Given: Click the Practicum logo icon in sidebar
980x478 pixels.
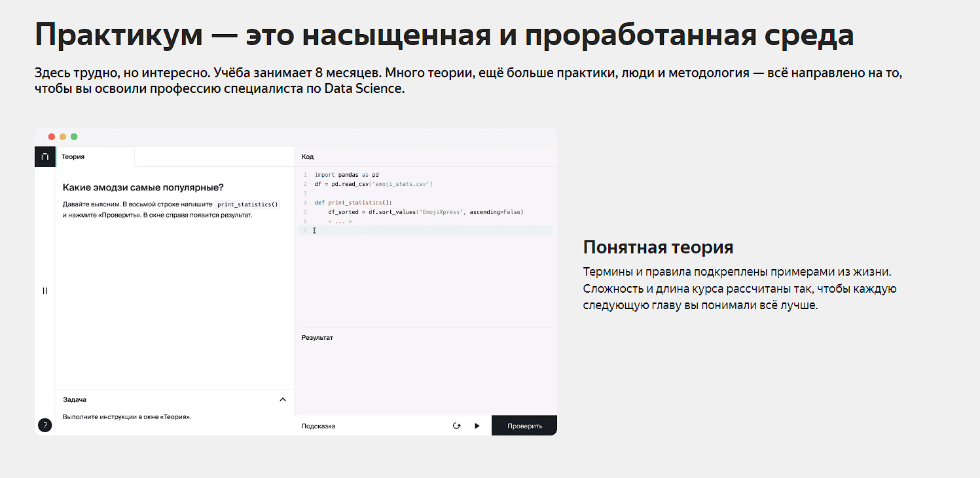Looking at the screenshot, I should pos(45,157).
